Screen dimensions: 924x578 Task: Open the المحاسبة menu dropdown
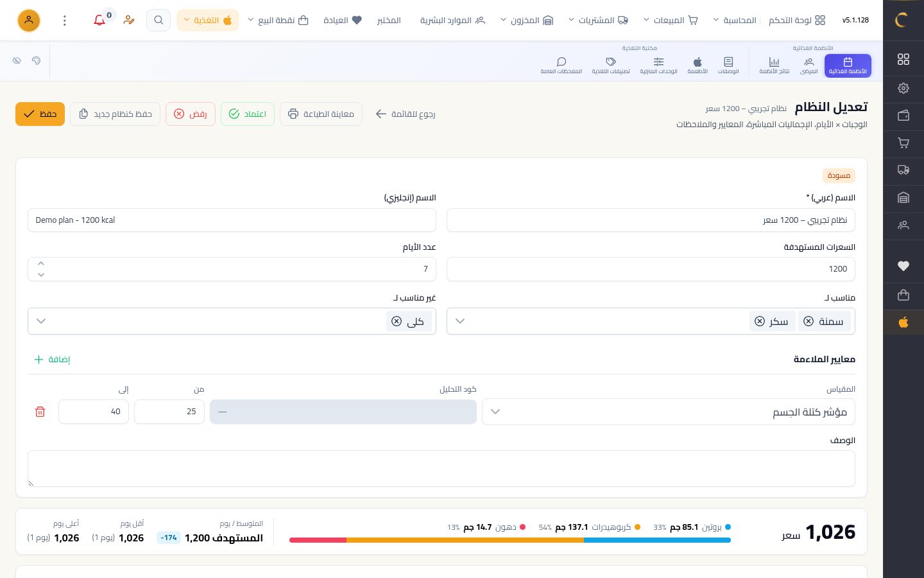click(735, 21)
